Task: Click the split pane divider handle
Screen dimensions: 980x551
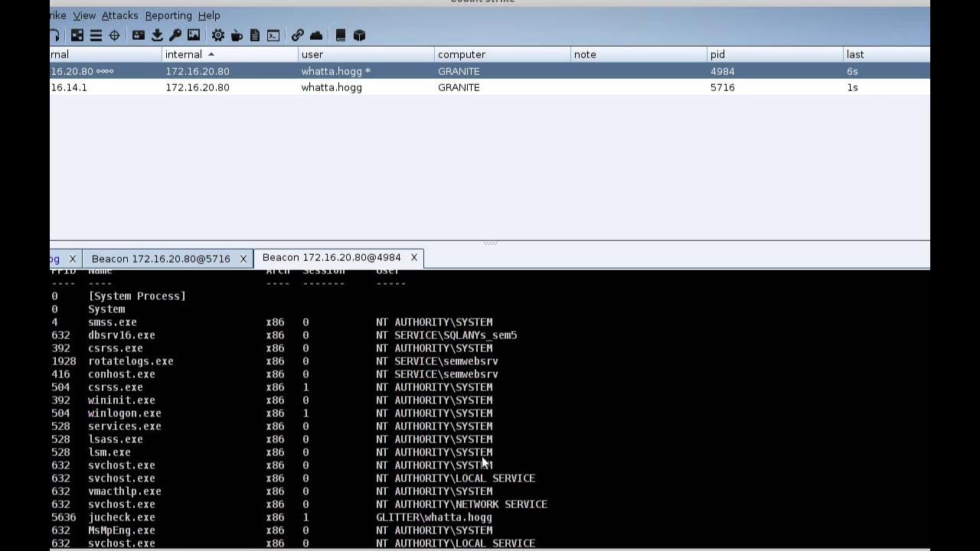Action: [490, 243]
